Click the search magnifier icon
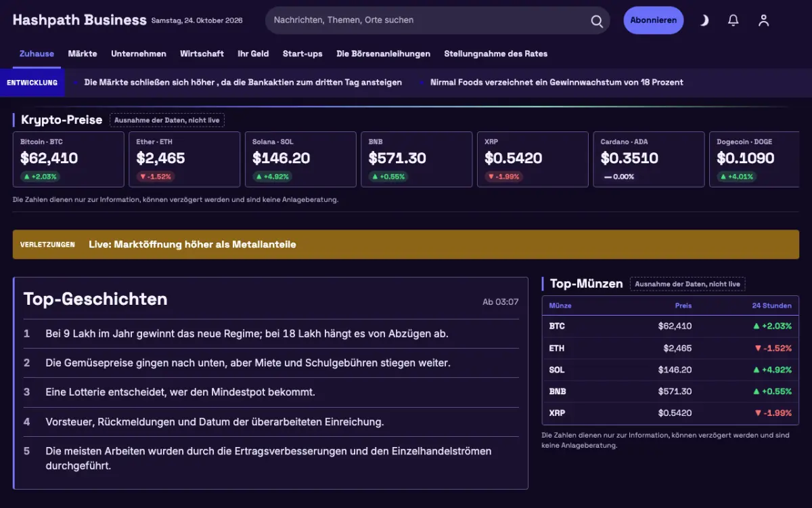 coord(597,21)
